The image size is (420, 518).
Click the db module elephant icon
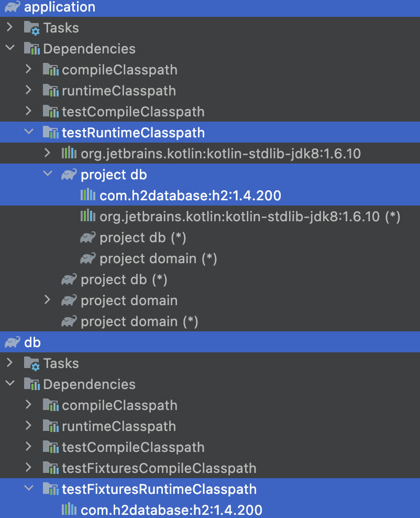coord(13,342)
